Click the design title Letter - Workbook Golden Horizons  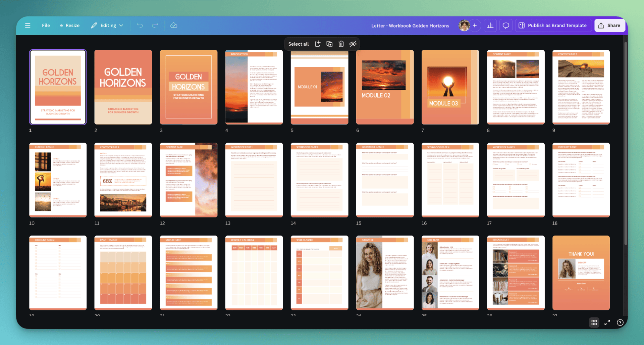410,26
